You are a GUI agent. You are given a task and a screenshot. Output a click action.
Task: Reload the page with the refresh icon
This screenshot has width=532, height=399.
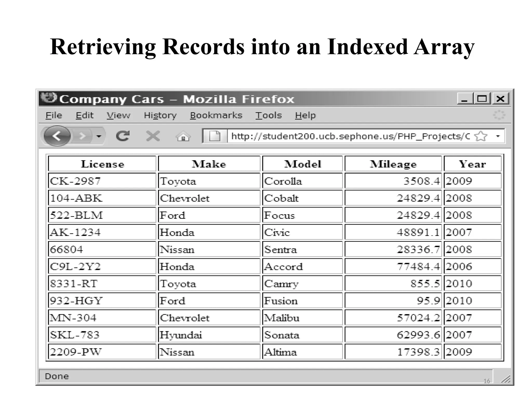pos(123,136)
